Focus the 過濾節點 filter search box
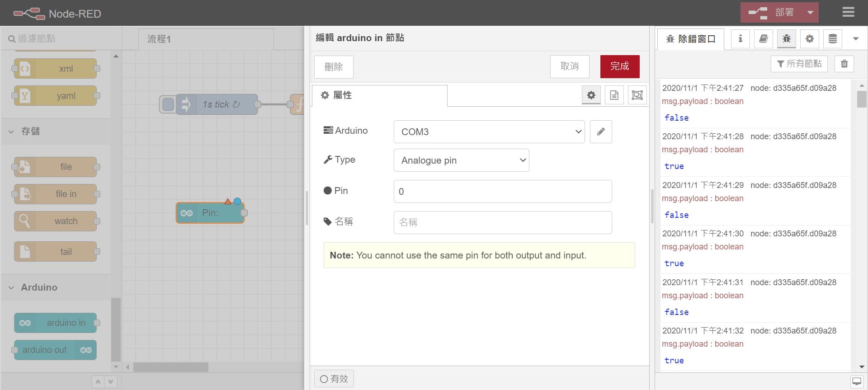This screenshot has width=868, height=390. point(61,38)
